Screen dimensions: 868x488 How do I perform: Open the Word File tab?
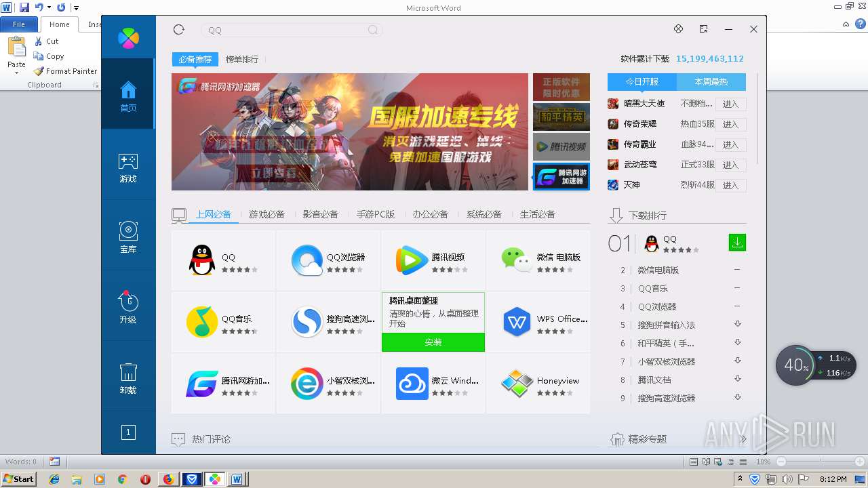click(19, 24)
